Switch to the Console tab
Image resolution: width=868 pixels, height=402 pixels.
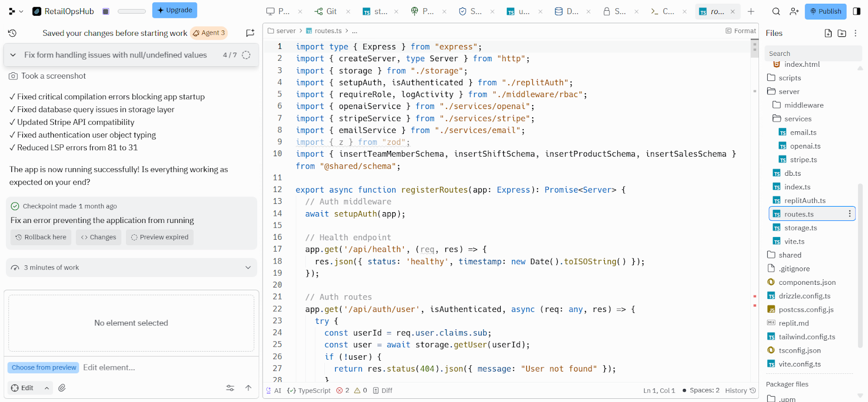click(x=662, y=11)
